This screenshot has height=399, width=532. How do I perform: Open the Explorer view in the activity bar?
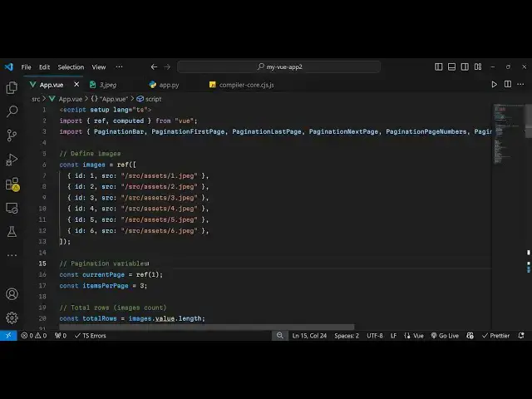[x=12, y=88]
